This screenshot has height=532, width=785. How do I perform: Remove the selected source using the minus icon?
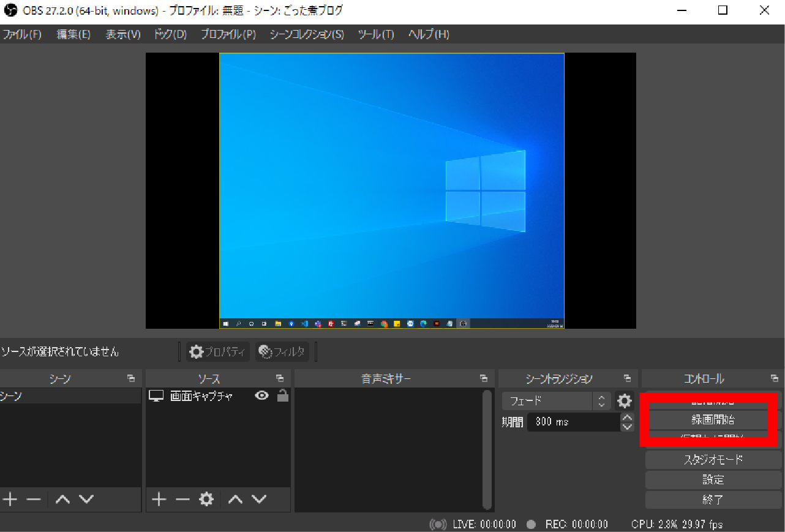[x=181, y=500]
